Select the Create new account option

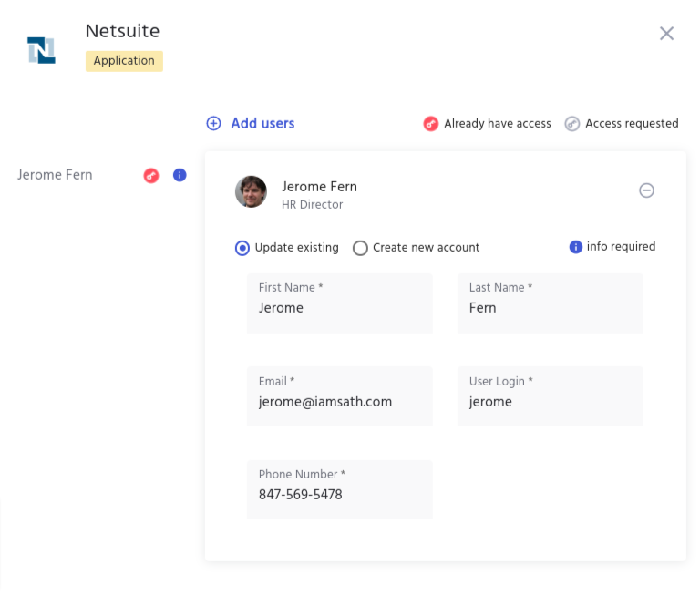coord(360,248)
